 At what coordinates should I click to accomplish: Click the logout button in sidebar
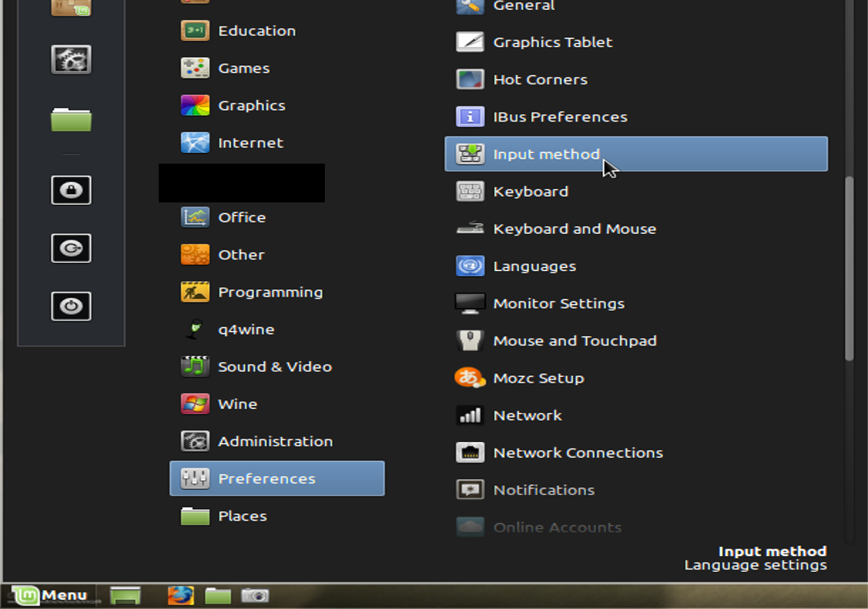pos(71,249)
